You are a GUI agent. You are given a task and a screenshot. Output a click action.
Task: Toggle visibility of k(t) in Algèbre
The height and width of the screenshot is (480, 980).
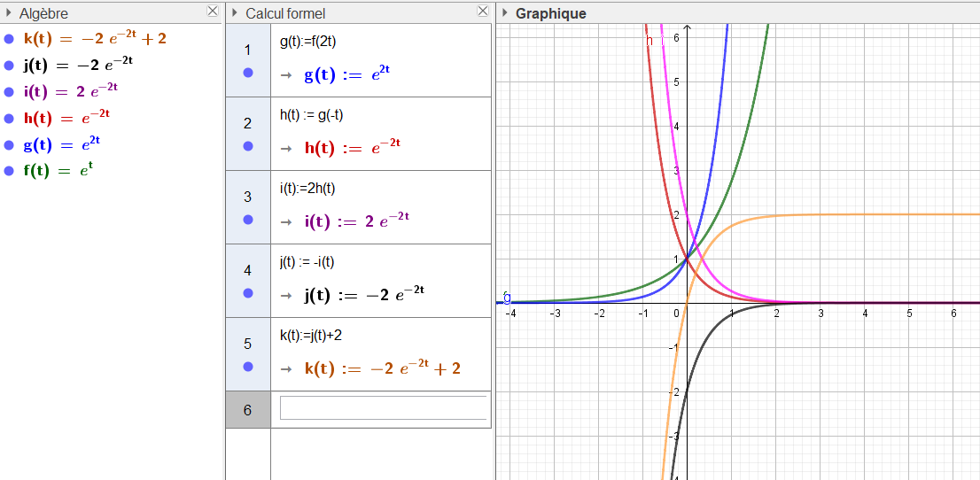point(9,39)
